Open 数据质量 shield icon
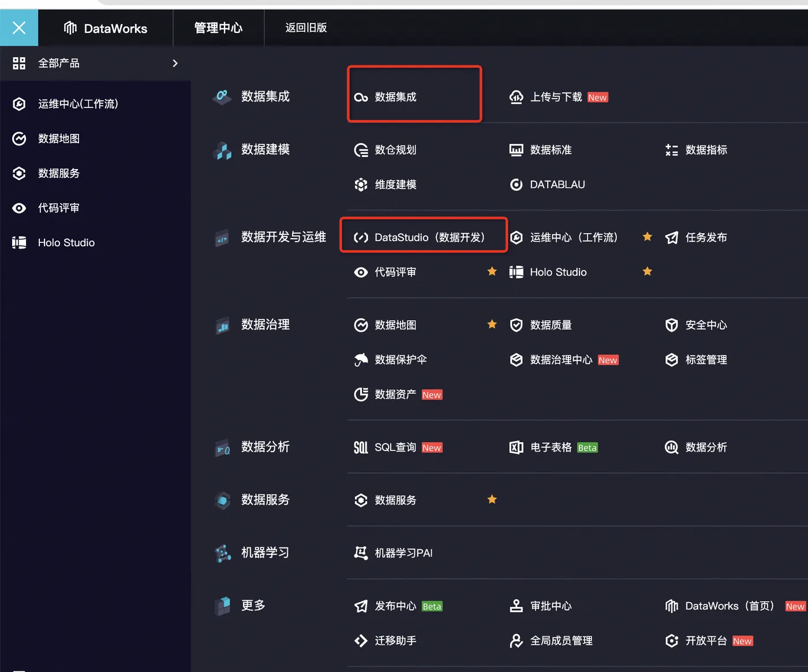Screen dimensions: 808x672 click(516, 325)
